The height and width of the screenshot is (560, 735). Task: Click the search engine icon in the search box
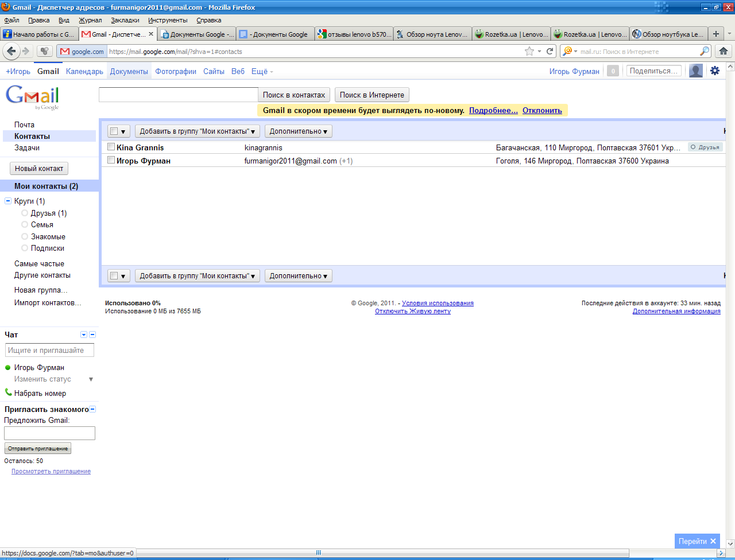(568, 51)
